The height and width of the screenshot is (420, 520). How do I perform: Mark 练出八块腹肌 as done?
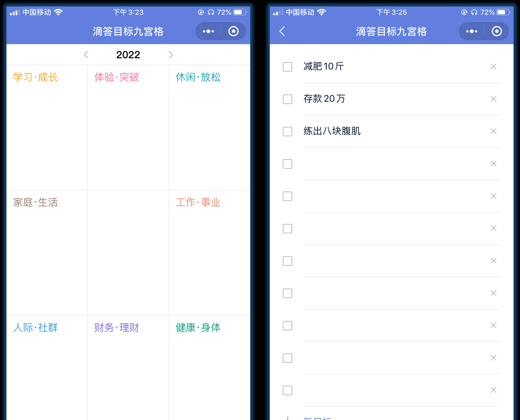tap(287, 132)
